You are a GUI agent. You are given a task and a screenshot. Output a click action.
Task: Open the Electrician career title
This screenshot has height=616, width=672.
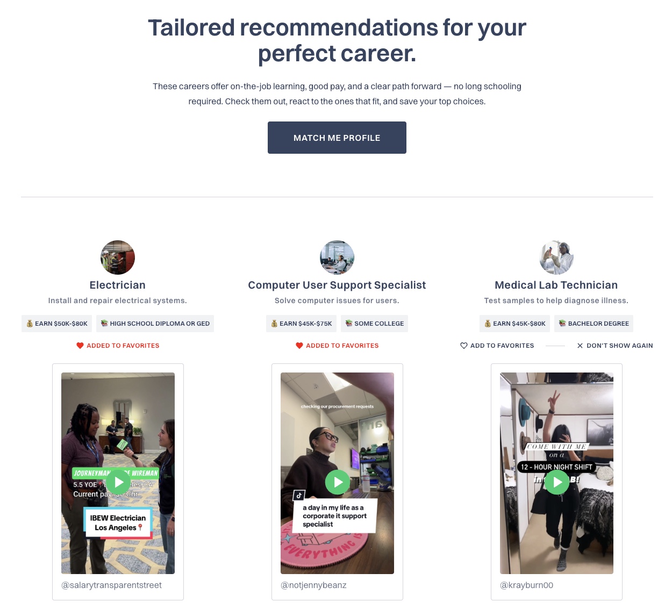pyautogui.click(x=118, y=285)
